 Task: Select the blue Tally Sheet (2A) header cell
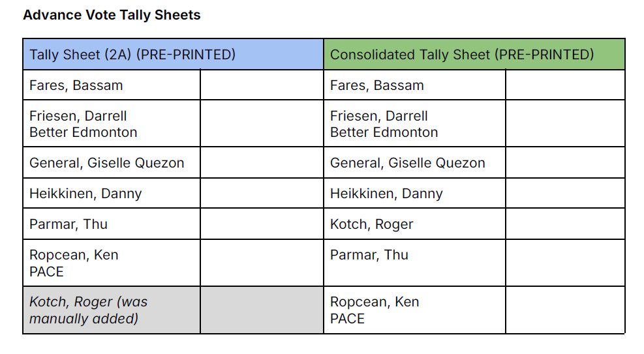coord(174,54)
